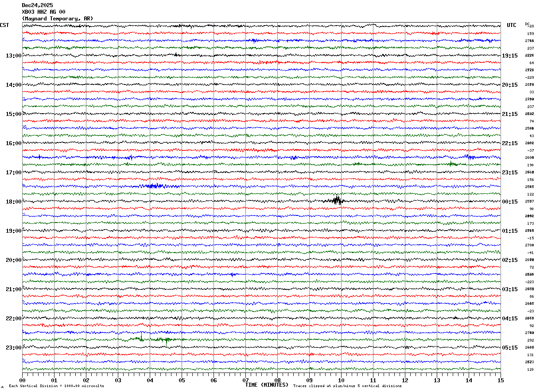Select minute 15 on the time axis
Image resolution: width=536 pixels, height=392 pixels.
point(501,380)
